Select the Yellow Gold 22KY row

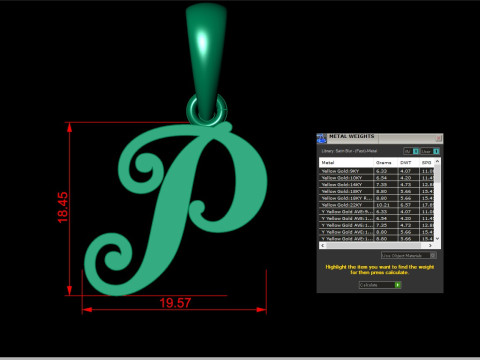tap(377, 205)
